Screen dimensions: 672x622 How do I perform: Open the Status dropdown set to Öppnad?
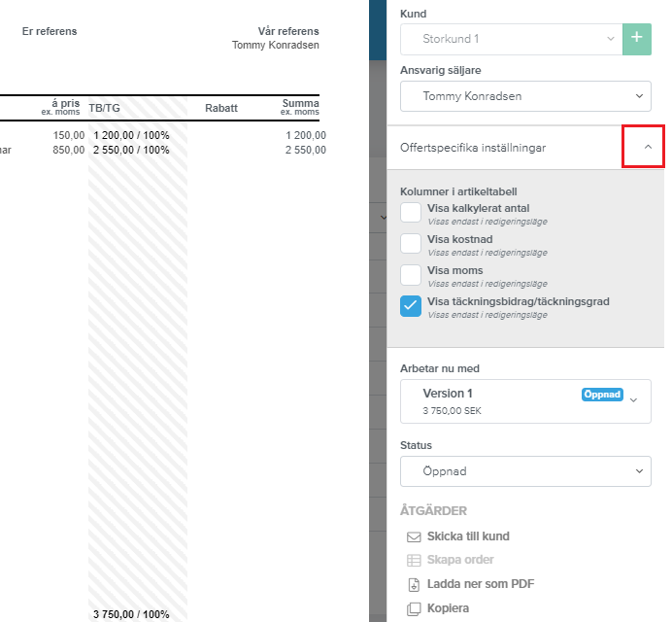coord(525,471)
